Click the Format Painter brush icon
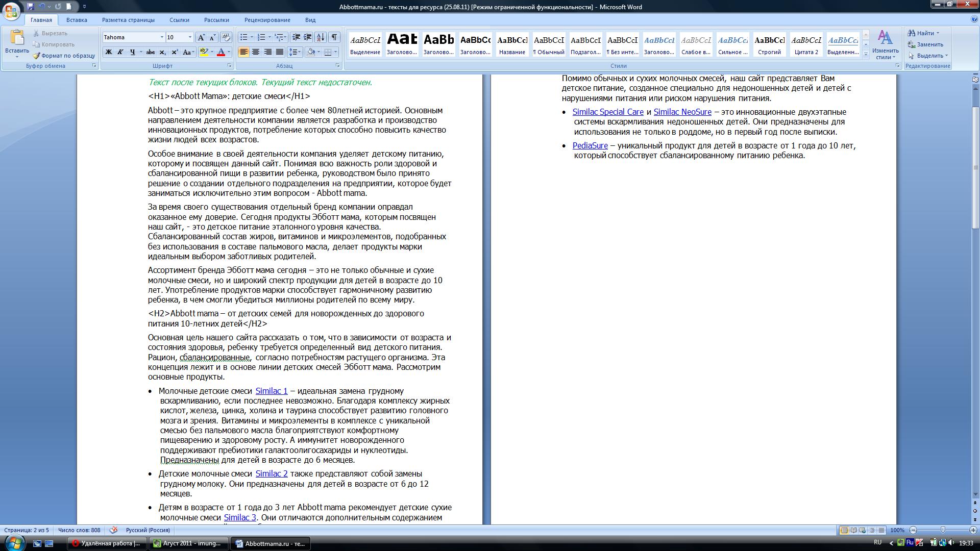 tap(37, 56)
